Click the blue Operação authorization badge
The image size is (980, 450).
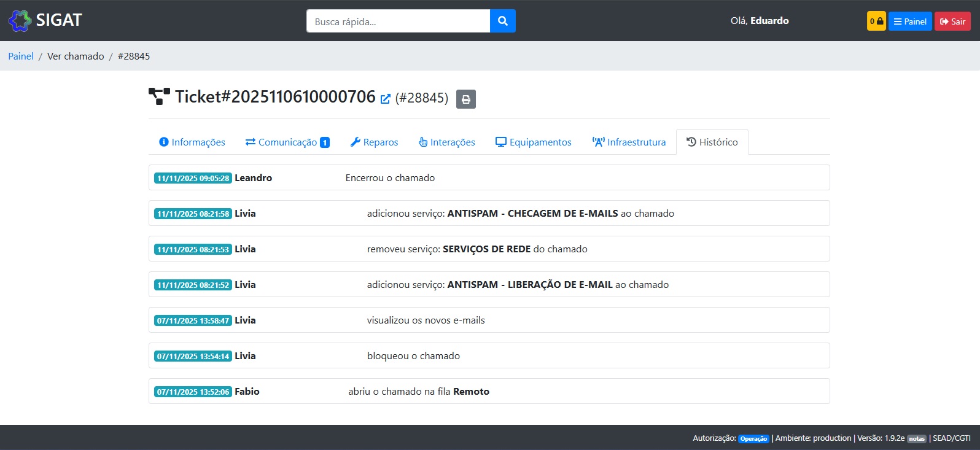point(753,438)
